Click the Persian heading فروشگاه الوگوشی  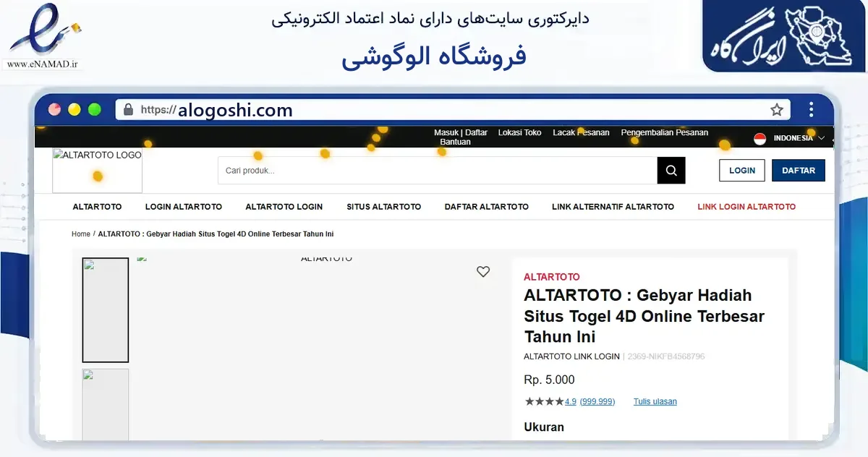[434, 56]
